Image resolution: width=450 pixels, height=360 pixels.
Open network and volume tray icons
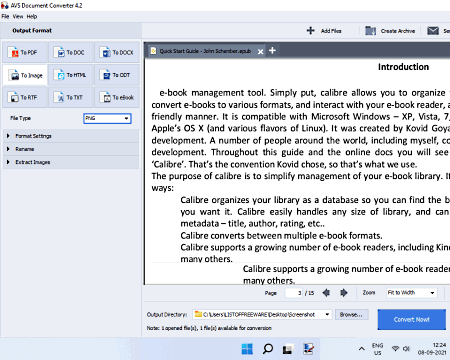coord(401,349)
